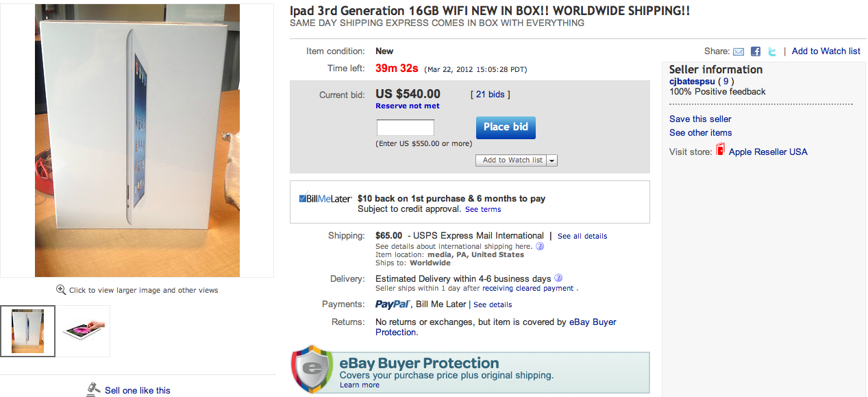This screenshot has width=868, height=397.
Task: Select the boxed iPad thumbnail
Action: pos(28,331)
